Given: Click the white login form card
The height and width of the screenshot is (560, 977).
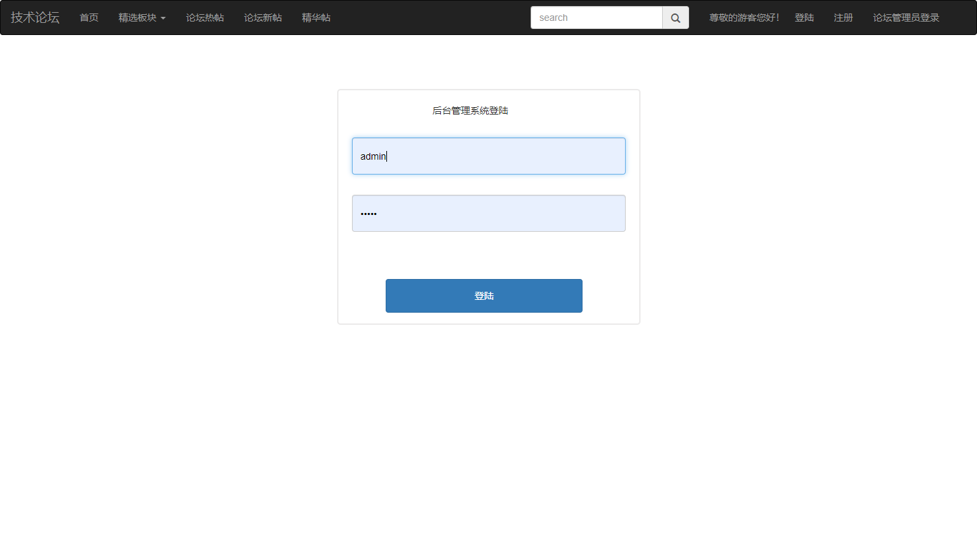Looking at the screenshot, I should coord(488,259).
